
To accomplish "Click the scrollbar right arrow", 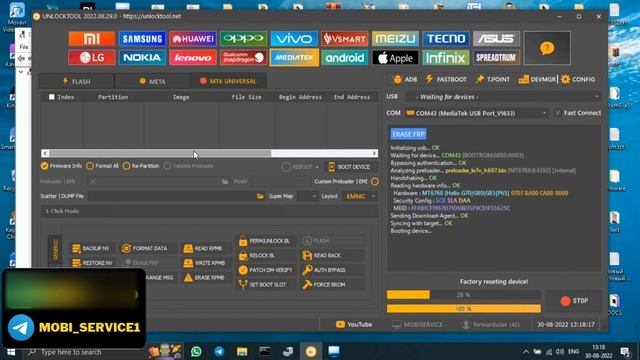I will pos(374,153).
